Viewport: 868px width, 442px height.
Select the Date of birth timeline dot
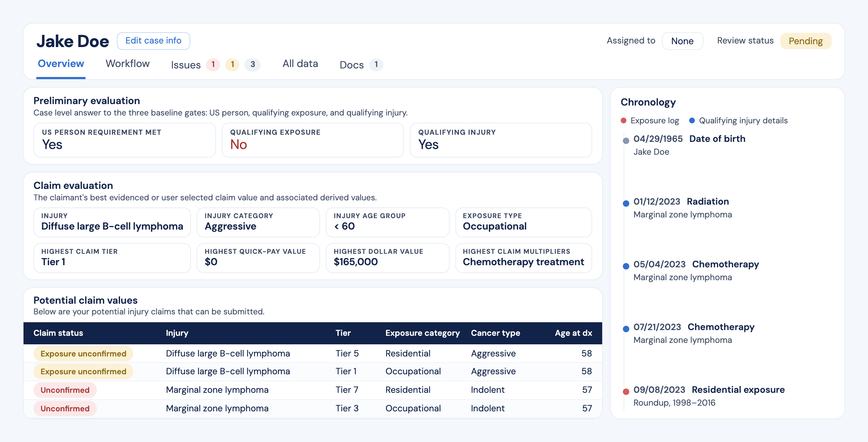click(x=626, y=140)
